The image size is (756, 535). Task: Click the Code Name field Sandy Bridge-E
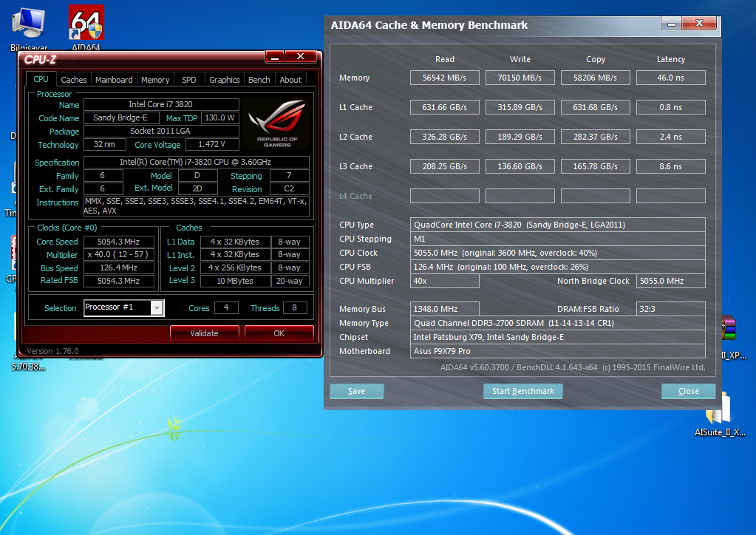point(121,117)
